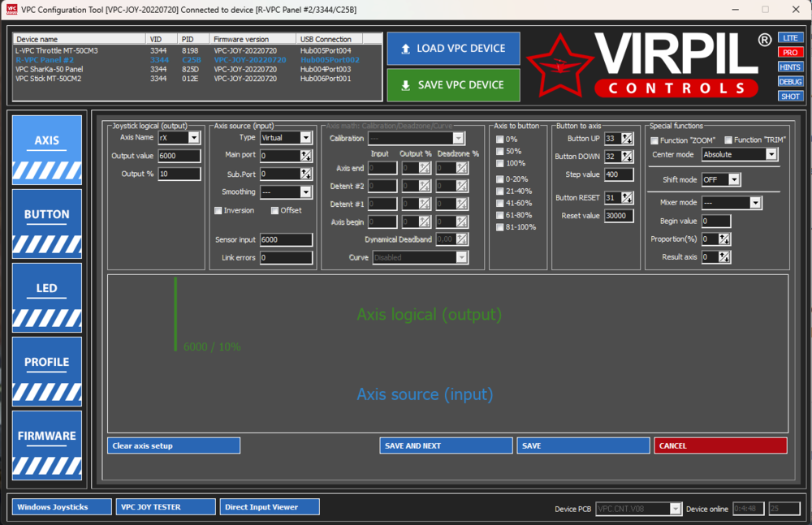This screenshot has width=812, height=525.
Task: Click the Axis end Deadzone % stepper icon
Action: 462,168
